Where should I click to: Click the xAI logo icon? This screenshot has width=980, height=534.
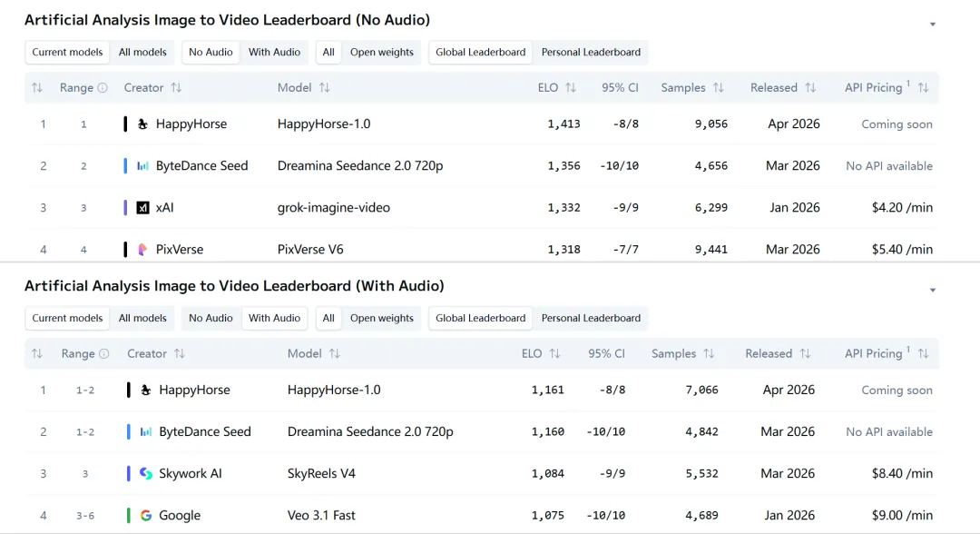point(142,208)
